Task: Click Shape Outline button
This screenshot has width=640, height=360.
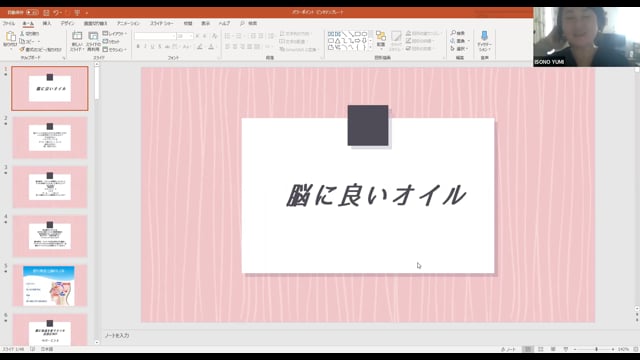Action: (x=420, y=41)
